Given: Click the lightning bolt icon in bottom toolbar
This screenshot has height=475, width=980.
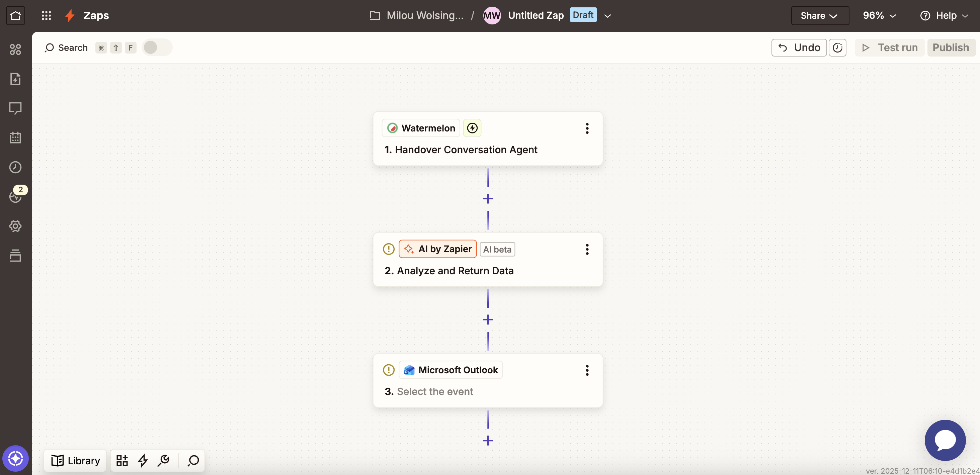Looking at the screenshot, I should coord(143,461).
